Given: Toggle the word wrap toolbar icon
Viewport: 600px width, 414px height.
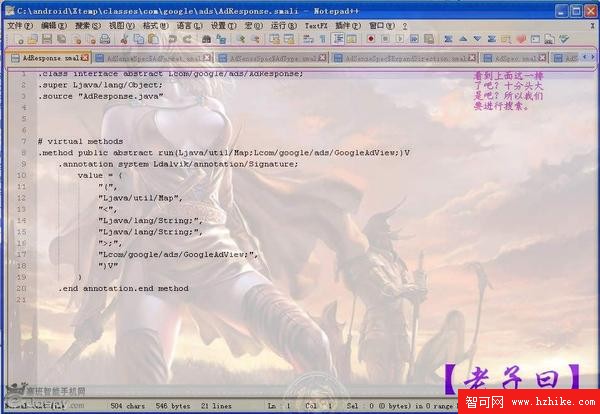Looking at the screenshot, I should click(308, 39).
